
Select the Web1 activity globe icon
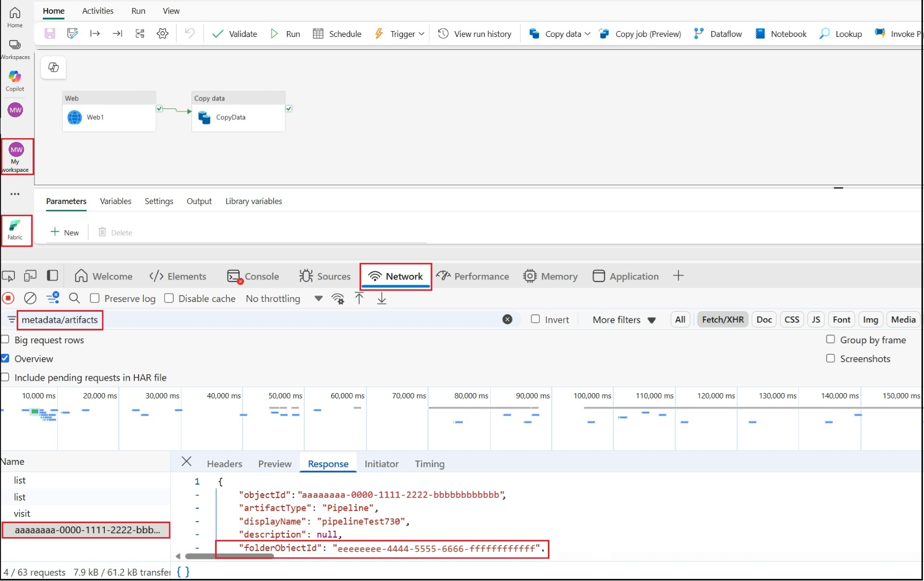tap(75, 117)
